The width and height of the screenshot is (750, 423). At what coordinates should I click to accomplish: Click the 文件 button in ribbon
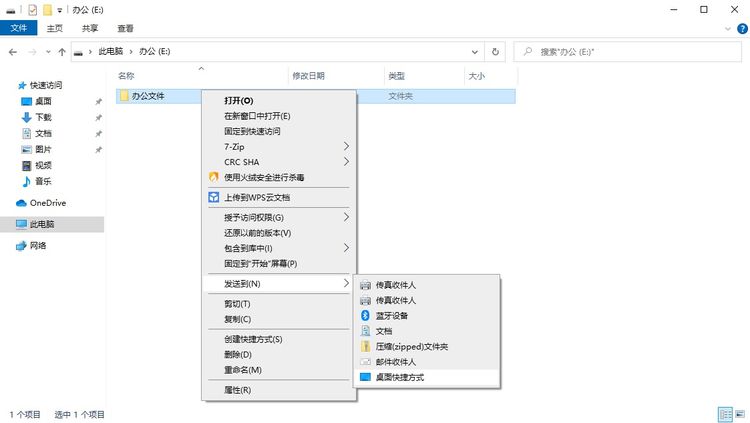[18, 29]
